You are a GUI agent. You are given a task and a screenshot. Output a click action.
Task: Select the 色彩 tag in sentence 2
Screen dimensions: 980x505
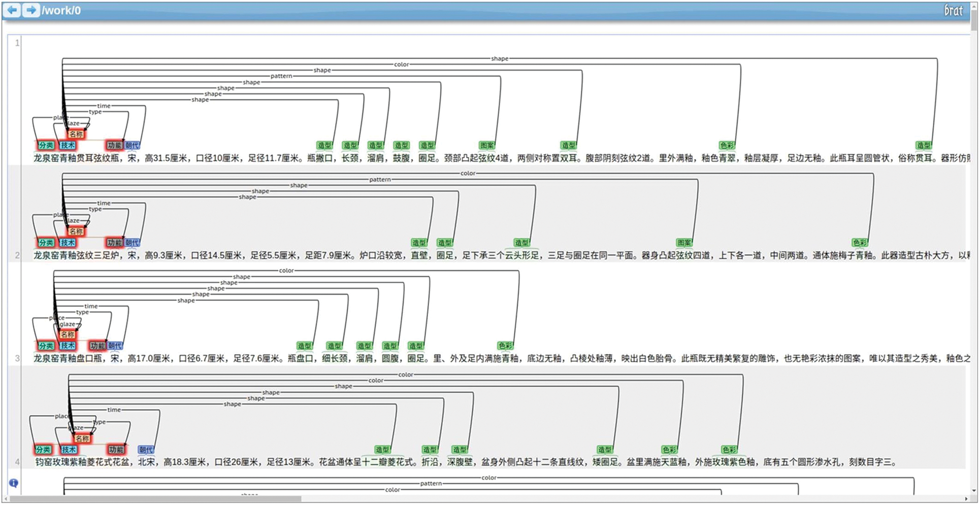860,243
